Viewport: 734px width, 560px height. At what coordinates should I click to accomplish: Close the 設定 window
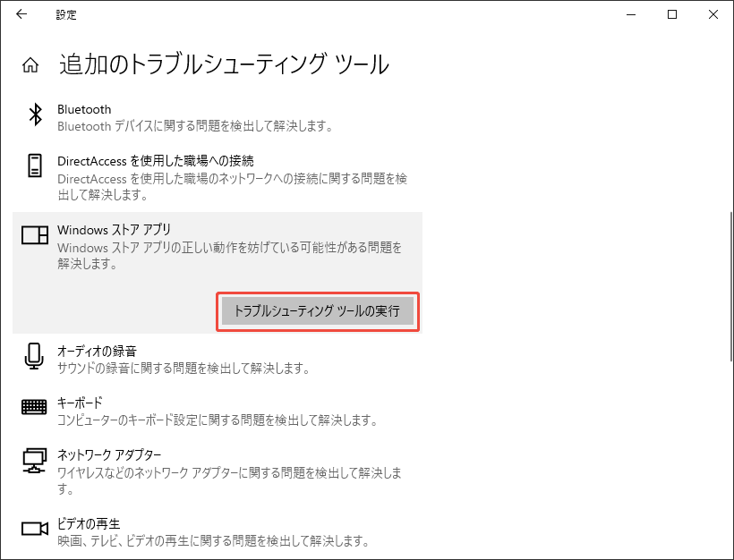[x=713, y=14]
